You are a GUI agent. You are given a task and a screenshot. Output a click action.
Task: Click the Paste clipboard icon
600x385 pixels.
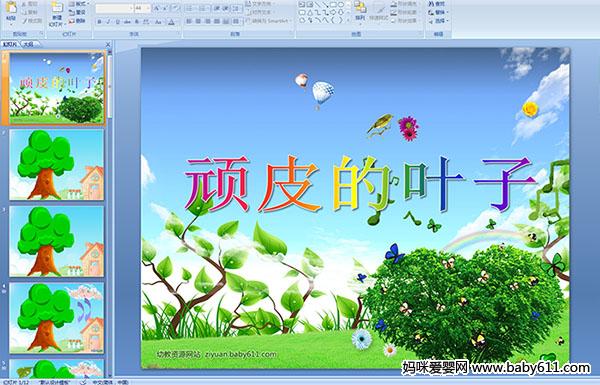[11, 7]
